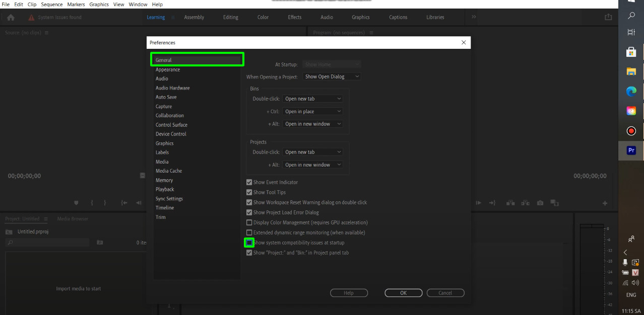
Task: Enable Display Color Management checkbox
Action: (x=249, y=222)
